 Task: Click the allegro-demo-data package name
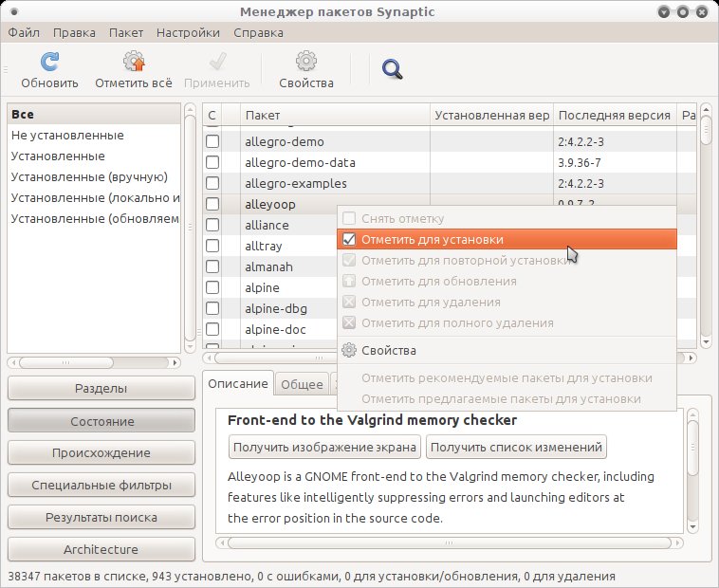pyautogui.click(x=300, y=162)
